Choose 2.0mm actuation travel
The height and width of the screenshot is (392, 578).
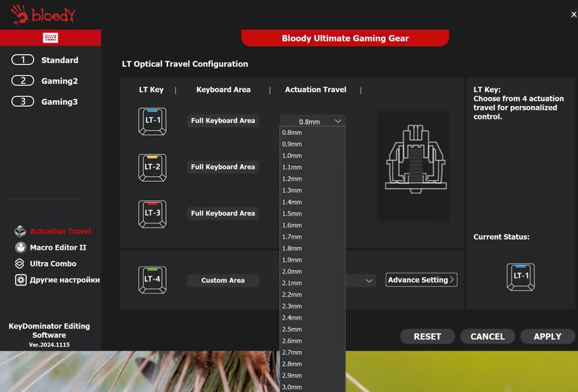tap(312, 271)
